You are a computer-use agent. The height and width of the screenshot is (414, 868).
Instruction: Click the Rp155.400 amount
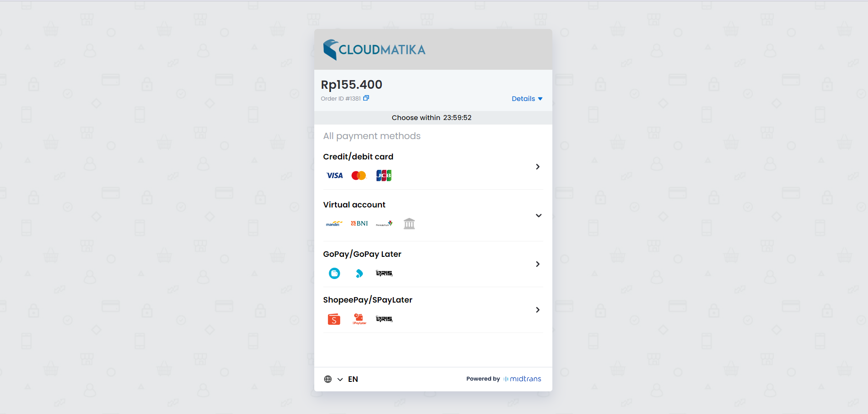(351, 85)
